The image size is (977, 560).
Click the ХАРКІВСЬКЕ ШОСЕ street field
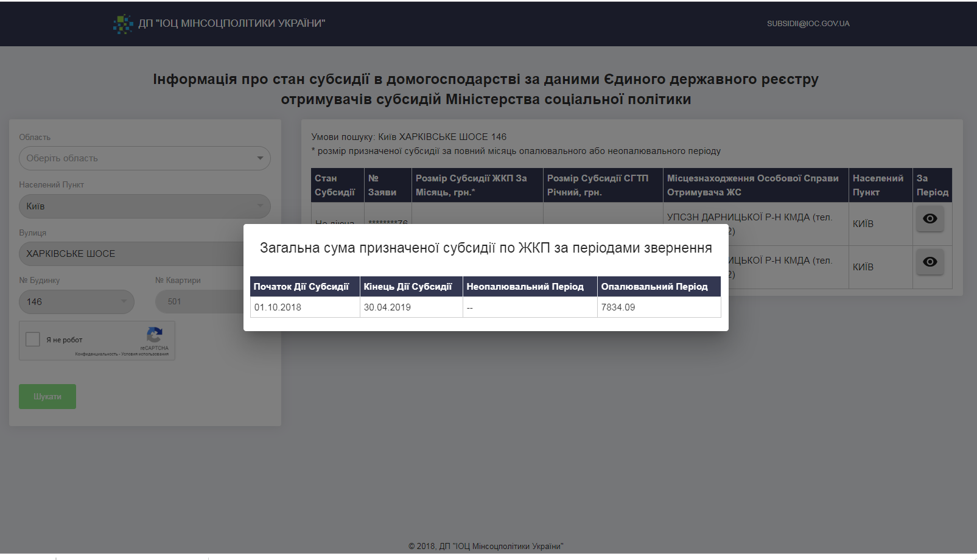pos(131,254)
